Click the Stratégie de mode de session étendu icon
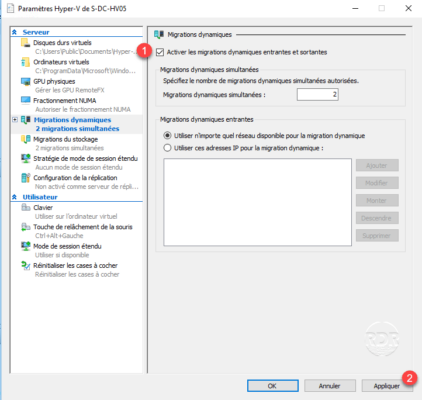Image resolution: width=422 pixels, height=400 pixels. 26,159
